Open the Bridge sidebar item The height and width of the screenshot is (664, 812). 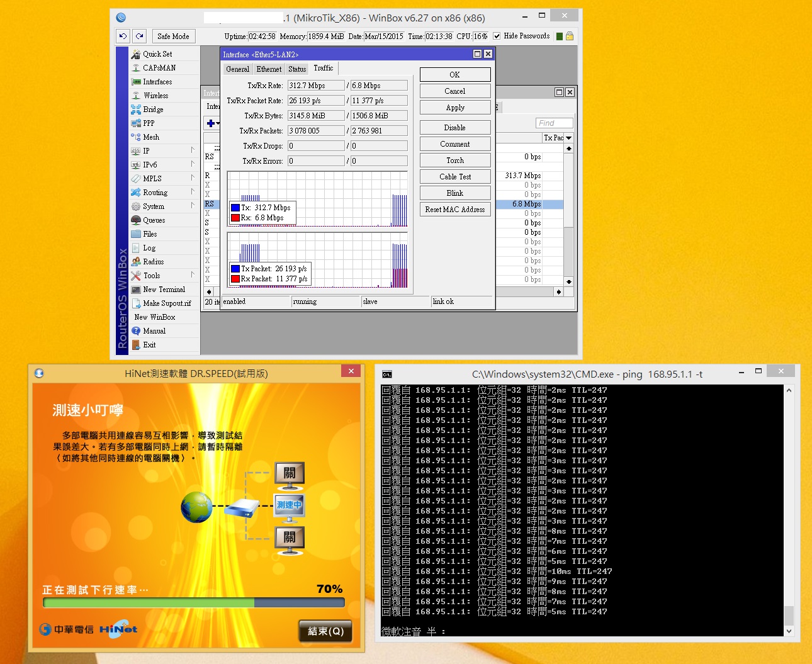point(164,110)
